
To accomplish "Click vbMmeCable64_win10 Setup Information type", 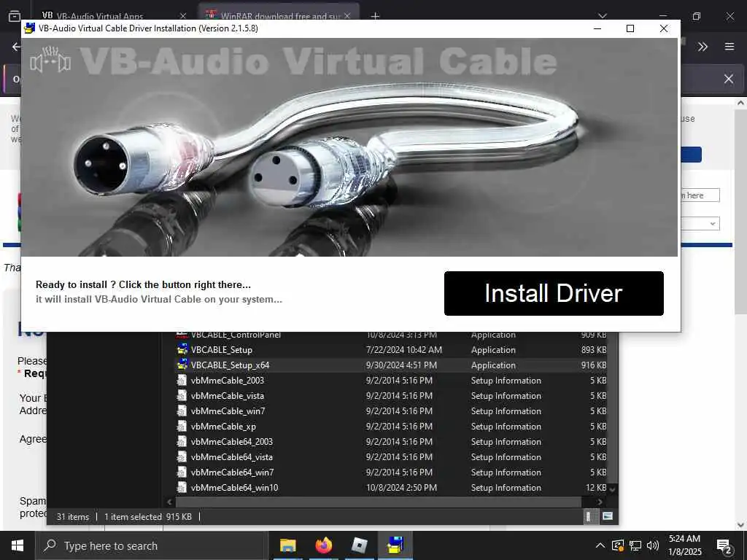I will [x=506, y=488].
